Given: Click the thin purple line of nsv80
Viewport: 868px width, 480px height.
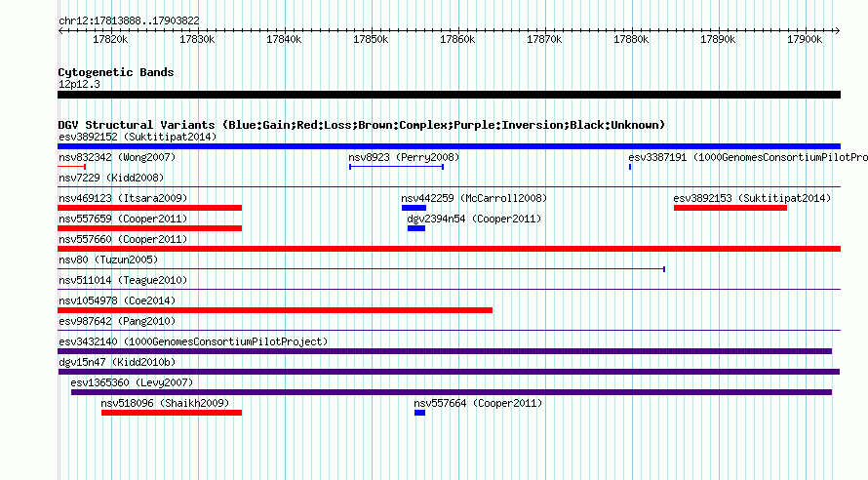Looking at the screenshot, I should (361, 269).
